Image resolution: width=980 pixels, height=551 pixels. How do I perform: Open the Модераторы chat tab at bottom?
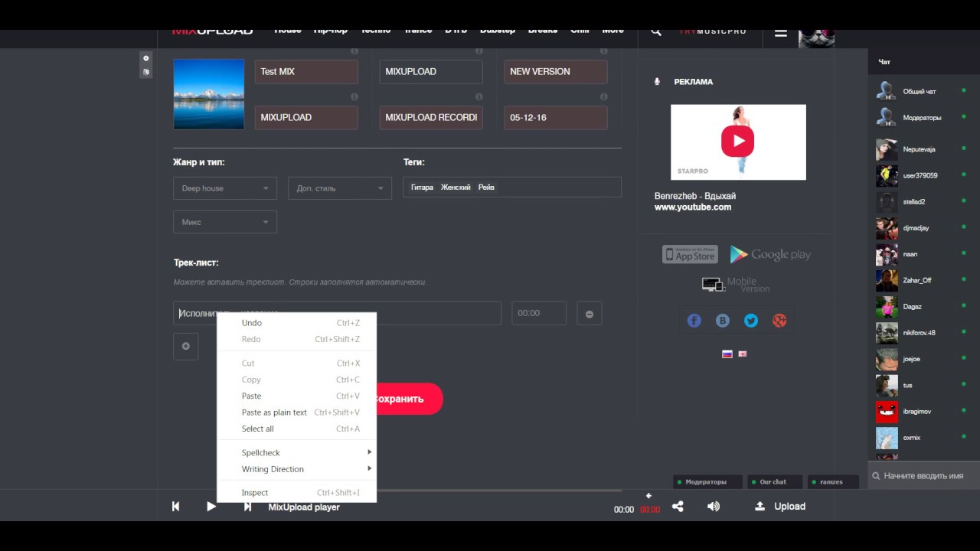pyautogui.click(x=708, y=482)
